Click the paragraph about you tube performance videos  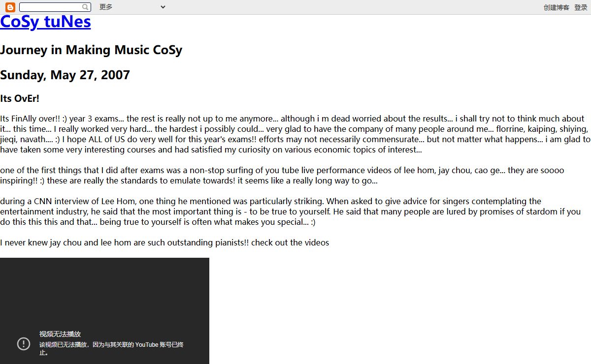(x=282, y=176)
